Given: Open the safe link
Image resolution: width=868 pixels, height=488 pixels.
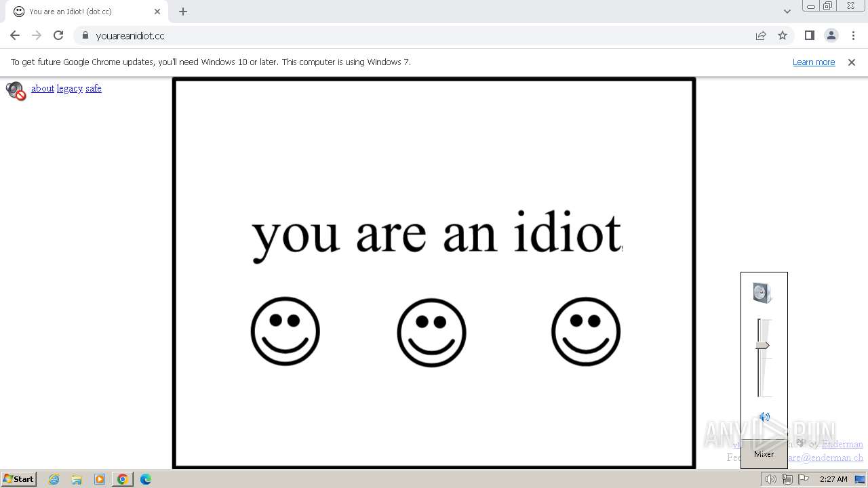Looking at the screenshot, I should (94, 88).
